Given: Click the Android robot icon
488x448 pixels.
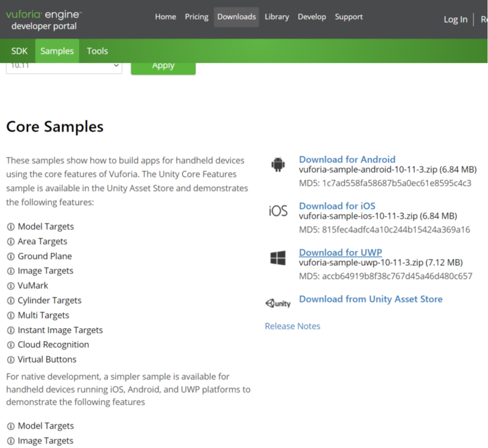Looking at the screenshot, I should tap(278, 164).
